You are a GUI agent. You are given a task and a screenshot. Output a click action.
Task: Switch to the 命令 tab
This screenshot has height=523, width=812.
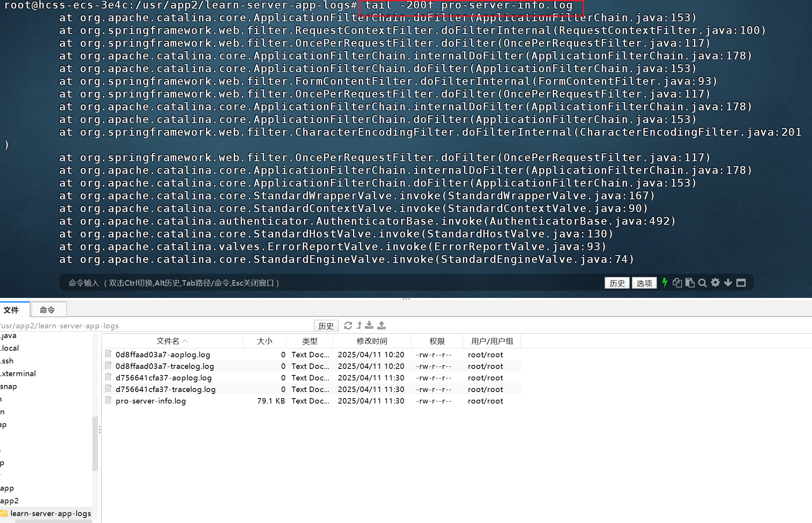click(47, 310)
